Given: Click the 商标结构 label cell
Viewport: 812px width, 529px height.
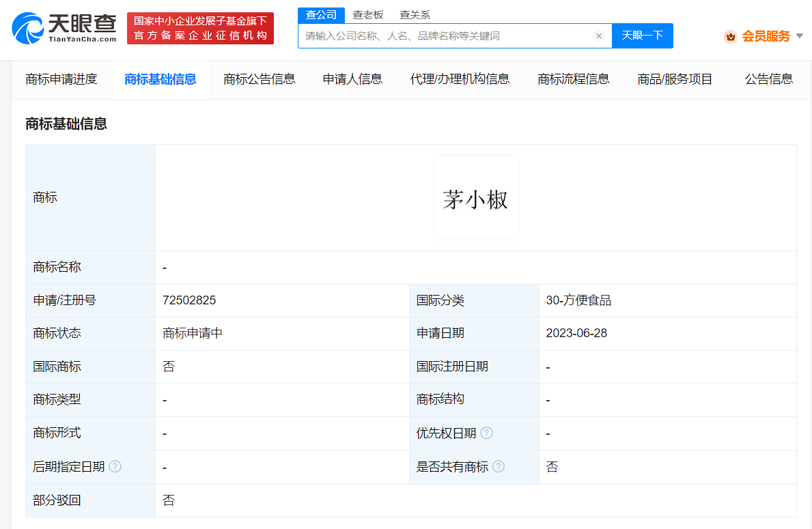Looking at the screenshot, I should coord(475,400).
